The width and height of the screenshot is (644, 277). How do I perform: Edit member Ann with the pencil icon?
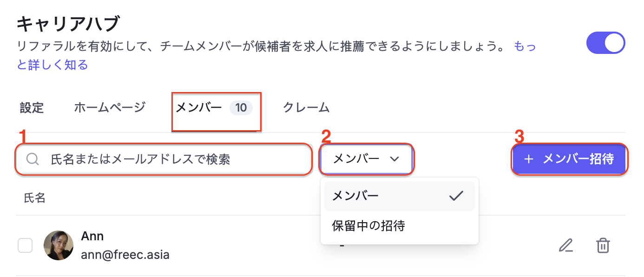point(565,245)
